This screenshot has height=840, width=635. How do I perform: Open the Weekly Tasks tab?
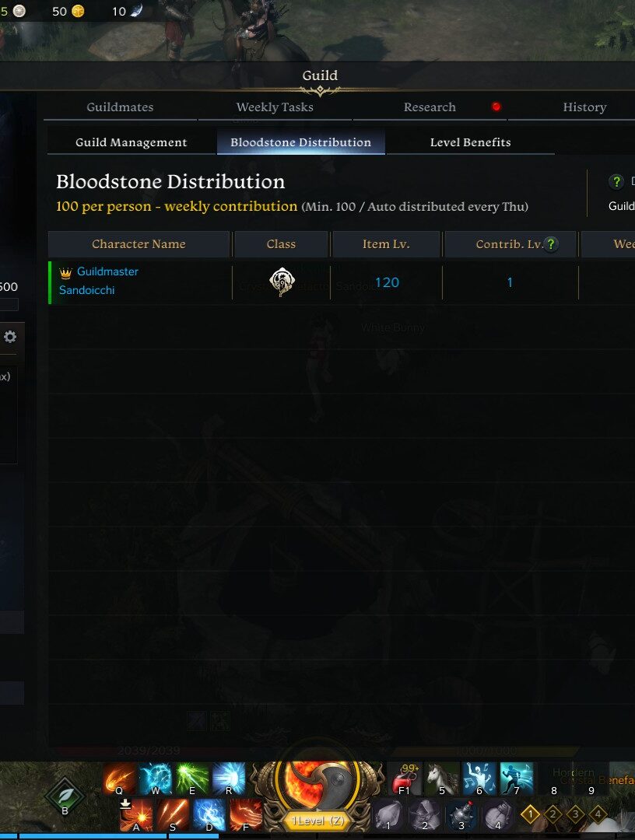click(275, 107)
